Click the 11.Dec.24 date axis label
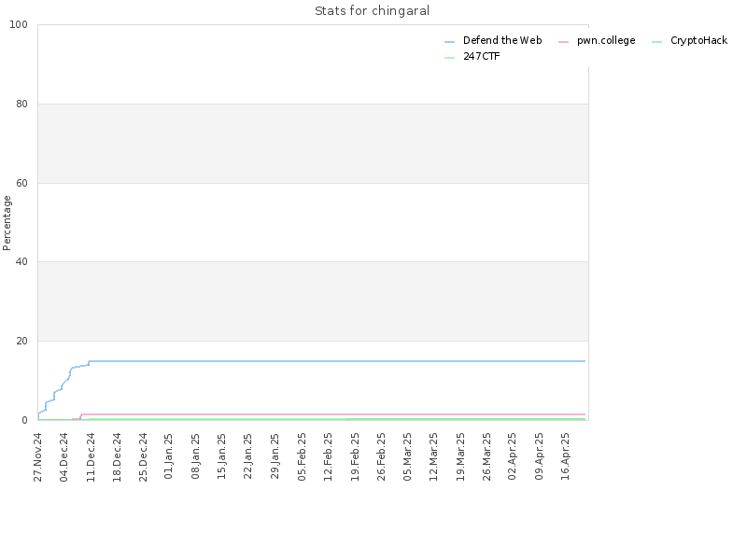Image resolution: width=747 pixels, height=560 pixels. coord(91,457)
